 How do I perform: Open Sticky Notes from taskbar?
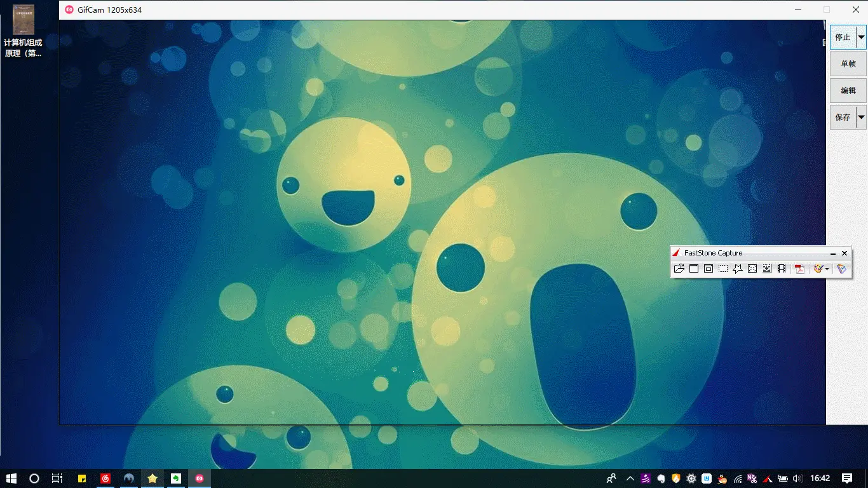coord(82,478)
